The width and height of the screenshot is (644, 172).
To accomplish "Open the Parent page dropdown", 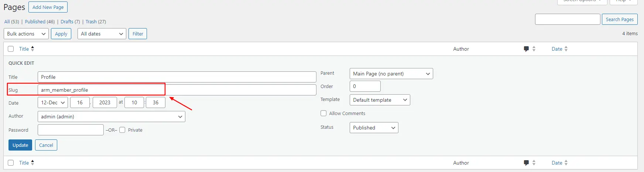I will click(x=391, y=74).
